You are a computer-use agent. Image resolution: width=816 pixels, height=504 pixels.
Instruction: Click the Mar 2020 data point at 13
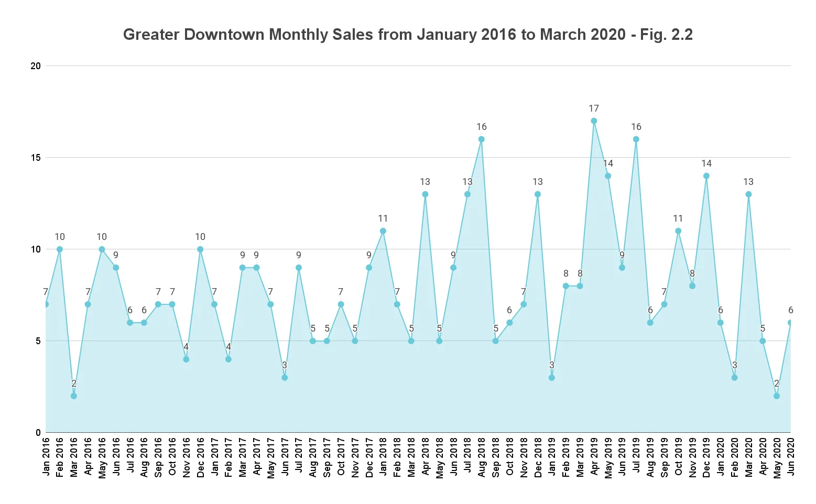pos(748,194)
